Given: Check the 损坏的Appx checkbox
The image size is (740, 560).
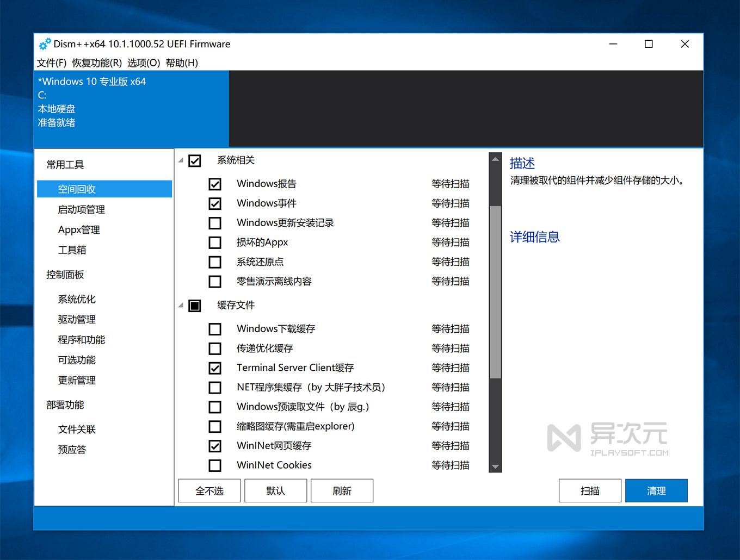Looking at the screenshot, I should 215,243.
